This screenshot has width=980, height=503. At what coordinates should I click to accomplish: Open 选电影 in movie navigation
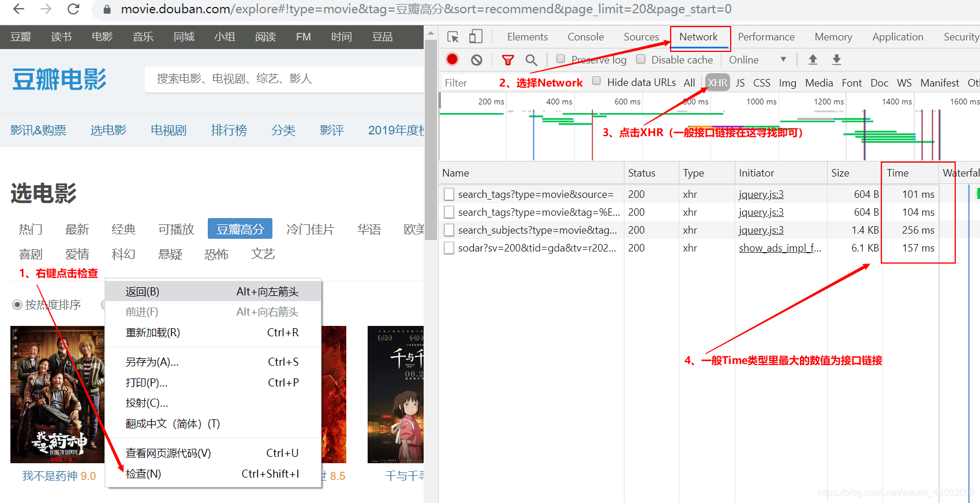click(x=108, y=130)
